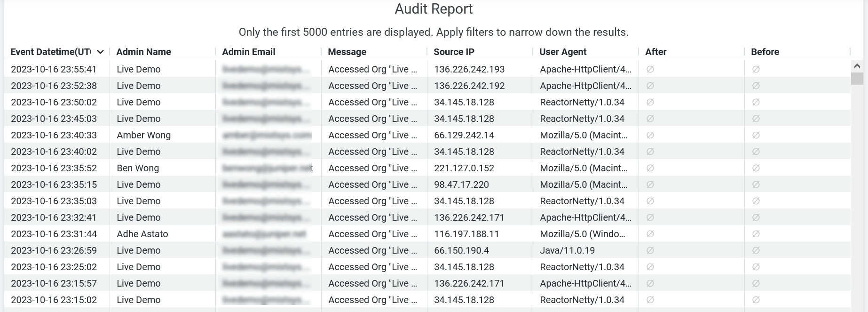Click the scrollbar up arrow
Viewport: 868px width, 312px height.
857,66
